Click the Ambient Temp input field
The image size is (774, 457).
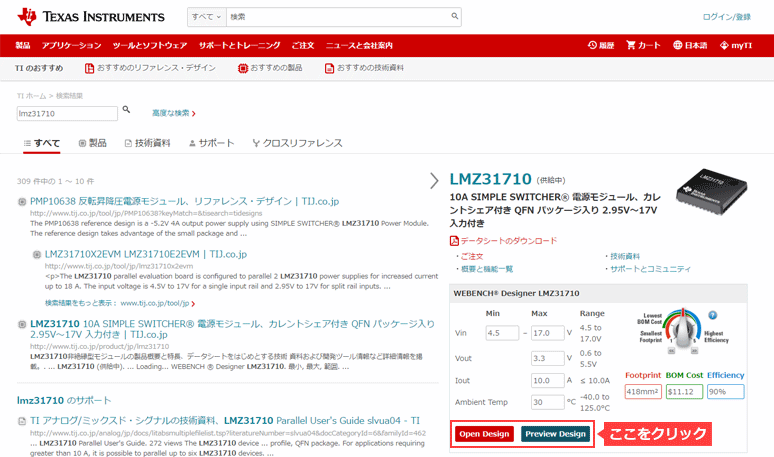[547, 402]
